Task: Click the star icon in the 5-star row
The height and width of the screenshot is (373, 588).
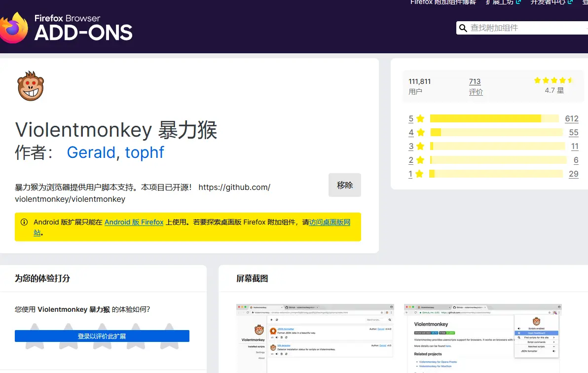Action: [420, 118]
